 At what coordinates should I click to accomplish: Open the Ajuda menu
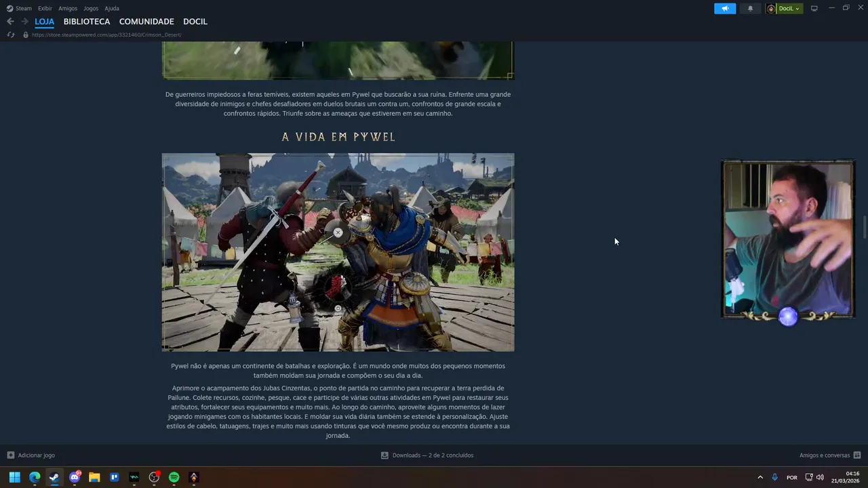pyautogui.click(x=112, y=8)
